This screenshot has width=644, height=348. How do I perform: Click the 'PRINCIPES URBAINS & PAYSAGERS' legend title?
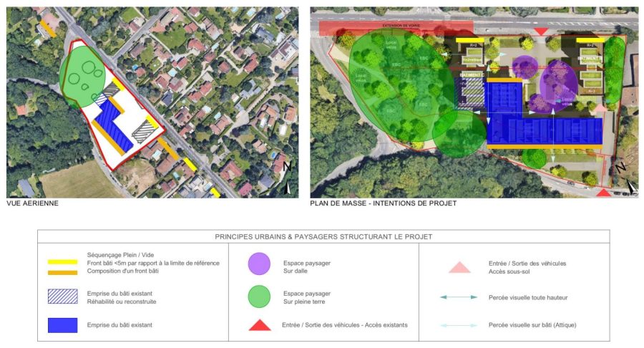pyautogui.click(x=323, y=236)
